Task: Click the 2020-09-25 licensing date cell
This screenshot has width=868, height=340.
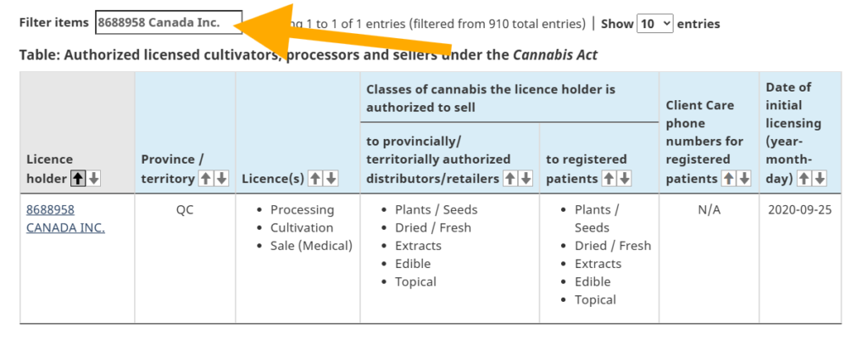Action: click(800, 210)
